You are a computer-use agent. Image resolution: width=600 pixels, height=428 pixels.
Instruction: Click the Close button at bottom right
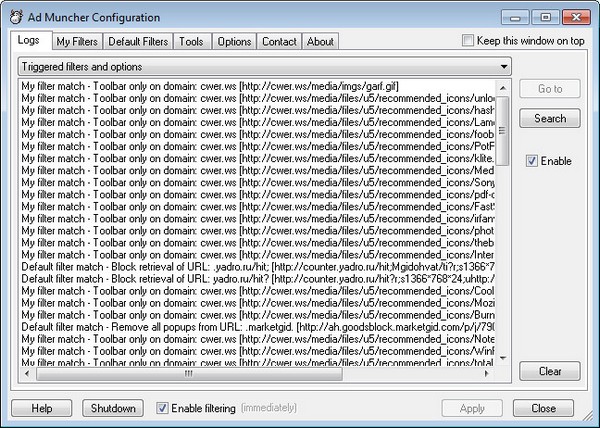[544, 408]
